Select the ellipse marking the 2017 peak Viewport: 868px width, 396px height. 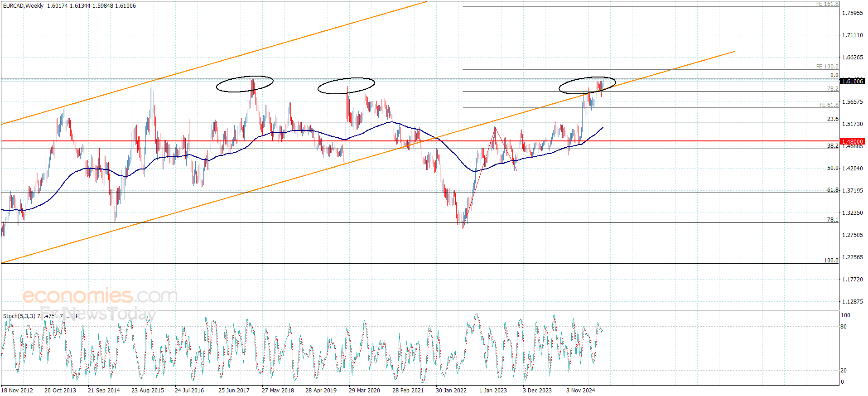245,84
